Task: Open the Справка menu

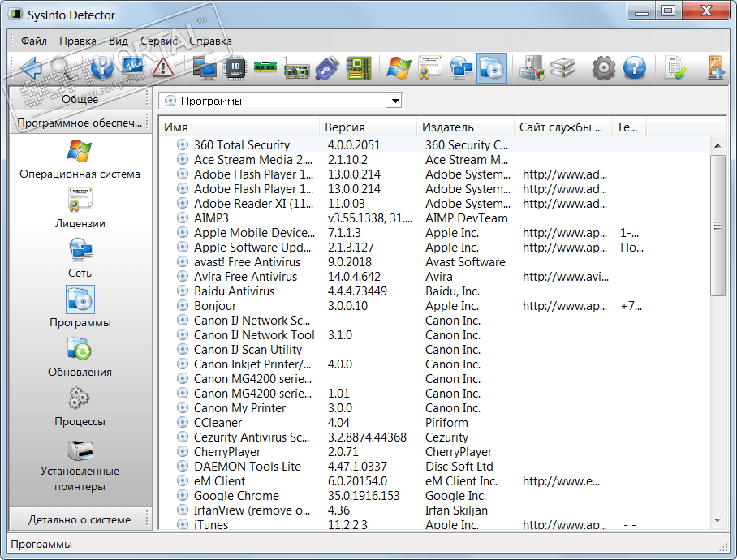Action: (x=210, y=41)
